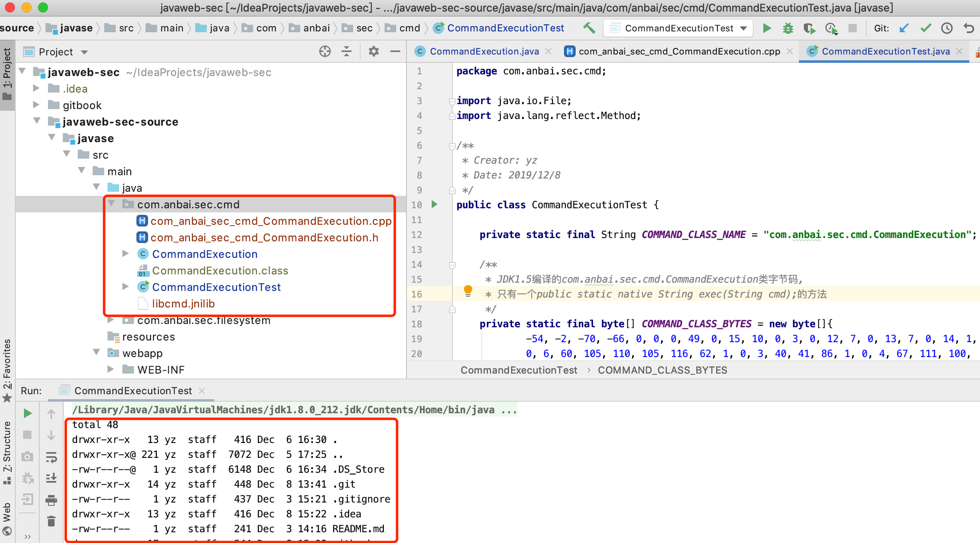980x543 pixels.
Task: Open Git history clock icon
Action: coord(947,28)
